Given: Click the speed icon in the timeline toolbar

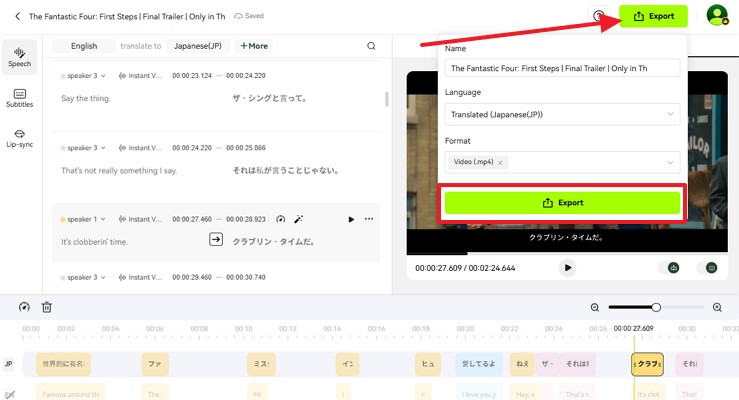Looking at the screenshot, I should (24, 307).
